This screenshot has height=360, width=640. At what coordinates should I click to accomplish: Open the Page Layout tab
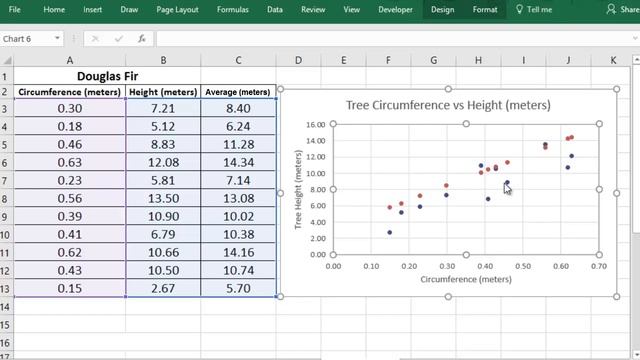tap(177, 9)
